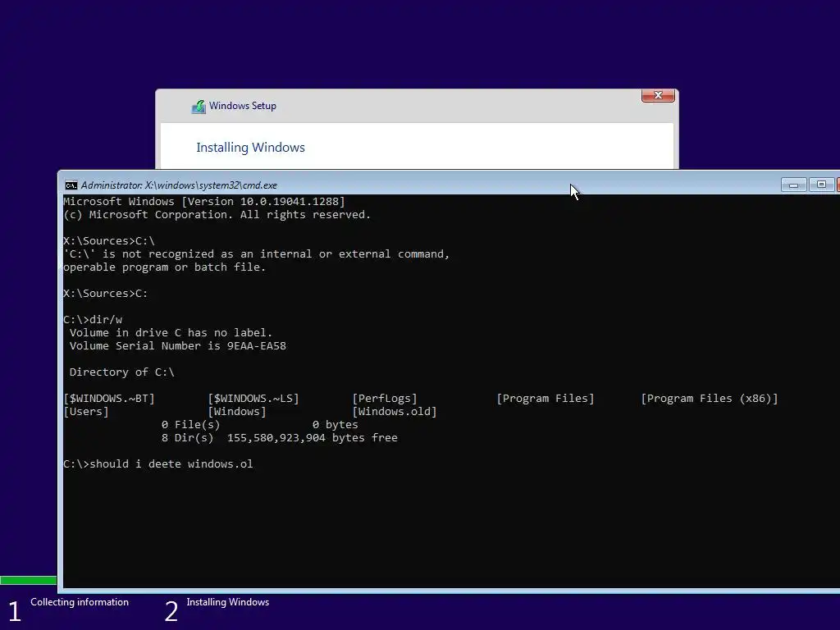Click the typed 'should i deete windows.ol' line
840x630 pixels.
coord(158,464)
